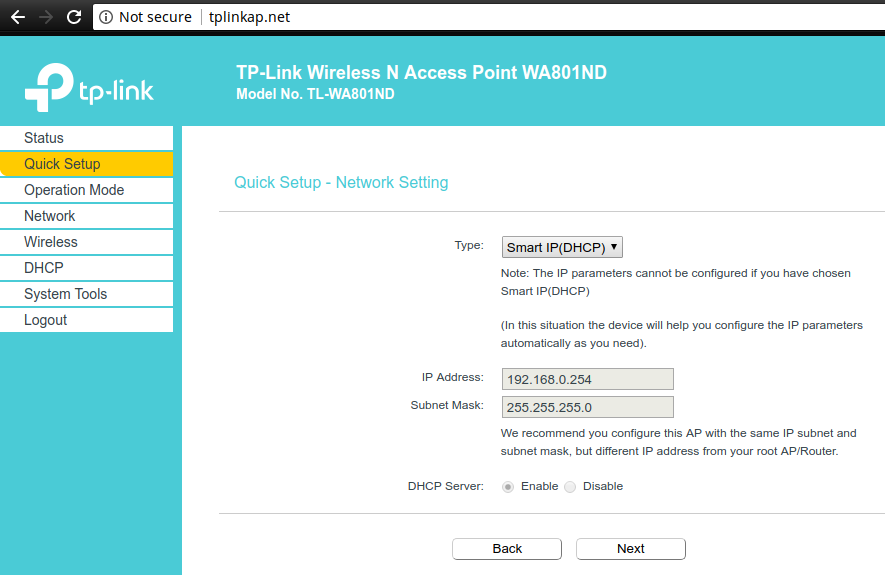Click the 'DHCP Server:' label
This screenshot has width=885, height=575.
[445, 486]
